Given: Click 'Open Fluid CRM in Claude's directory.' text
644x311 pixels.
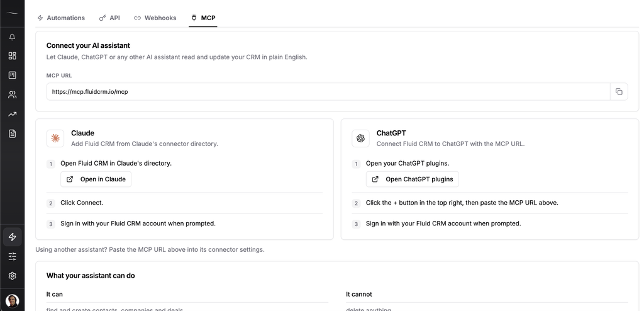Looking at the screenshot, I should pos(116,163).
